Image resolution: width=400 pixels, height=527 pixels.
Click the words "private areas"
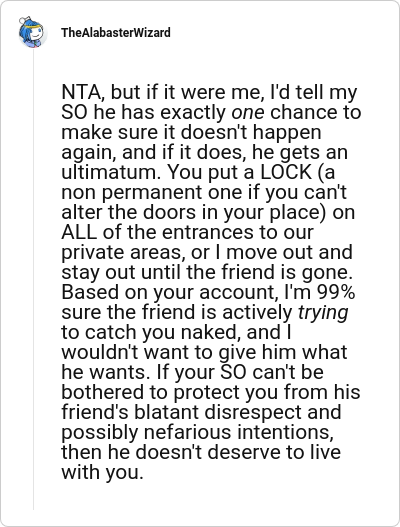pos(123,252)
